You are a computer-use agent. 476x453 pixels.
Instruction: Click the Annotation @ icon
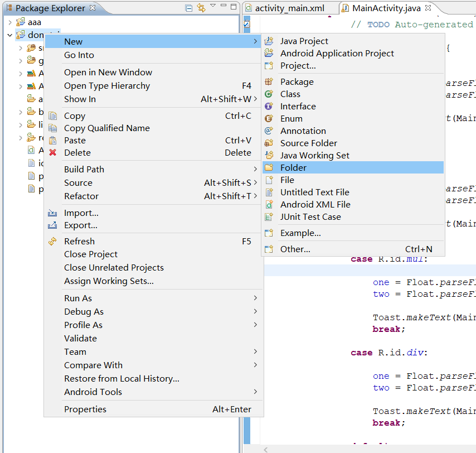coord(269,131)
